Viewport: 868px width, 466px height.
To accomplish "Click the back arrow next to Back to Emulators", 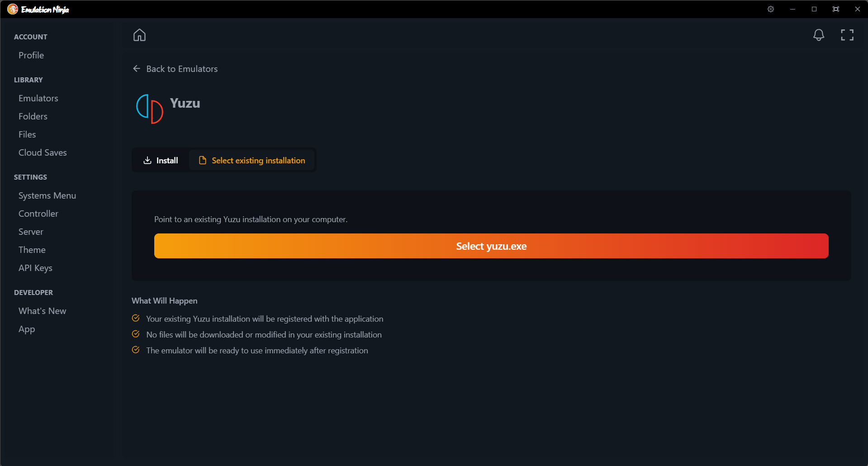I will point(137,68).
